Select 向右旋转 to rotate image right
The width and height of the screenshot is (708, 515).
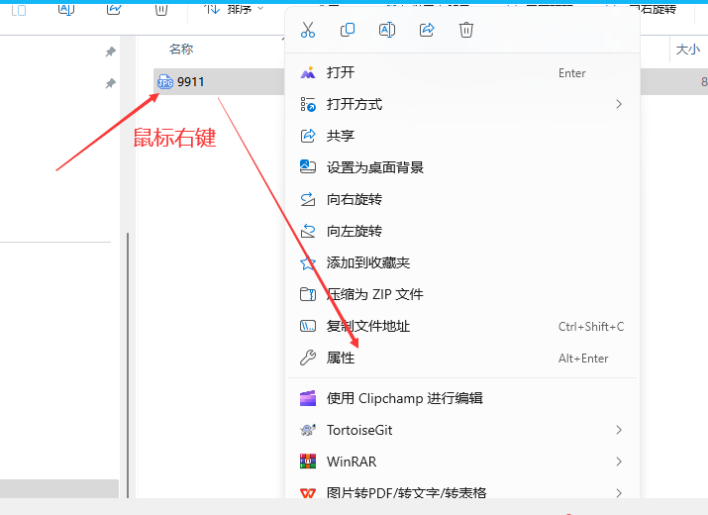point(354,199)
